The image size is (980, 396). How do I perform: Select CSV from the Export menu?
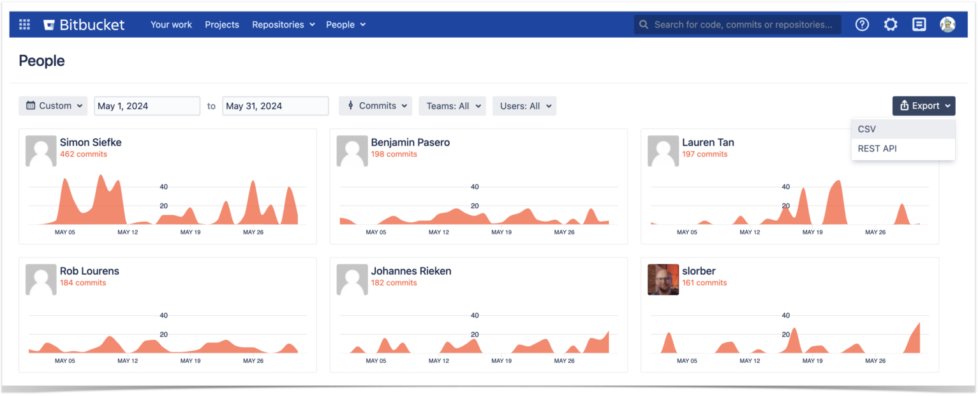(x=866, y=128)
